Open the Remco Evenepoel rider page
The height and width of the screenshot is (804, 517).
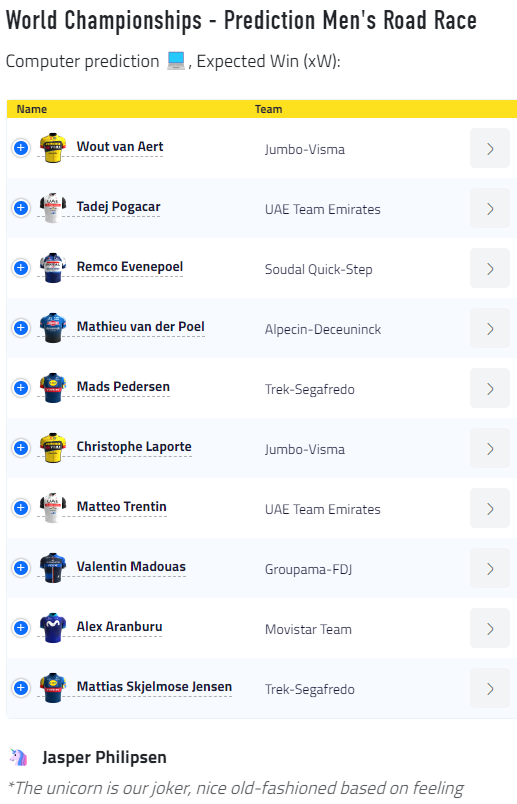click(130, 267)
